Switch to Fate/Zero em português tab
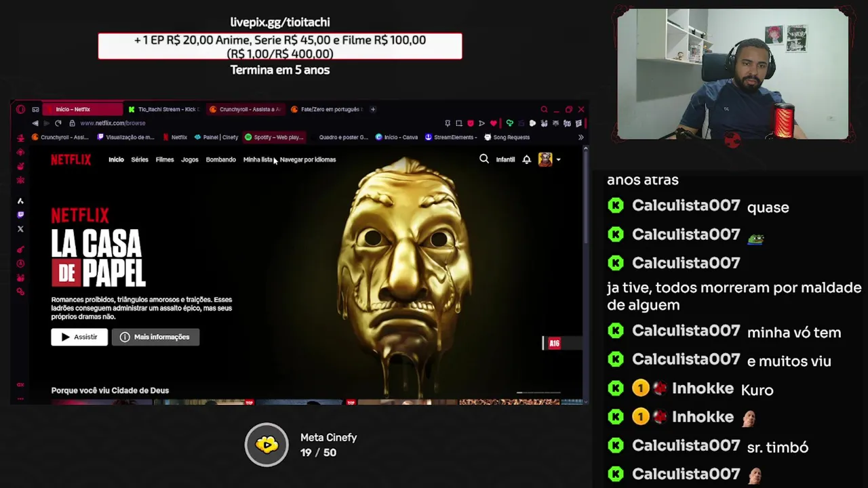868x488 pixels. (328, 109)
